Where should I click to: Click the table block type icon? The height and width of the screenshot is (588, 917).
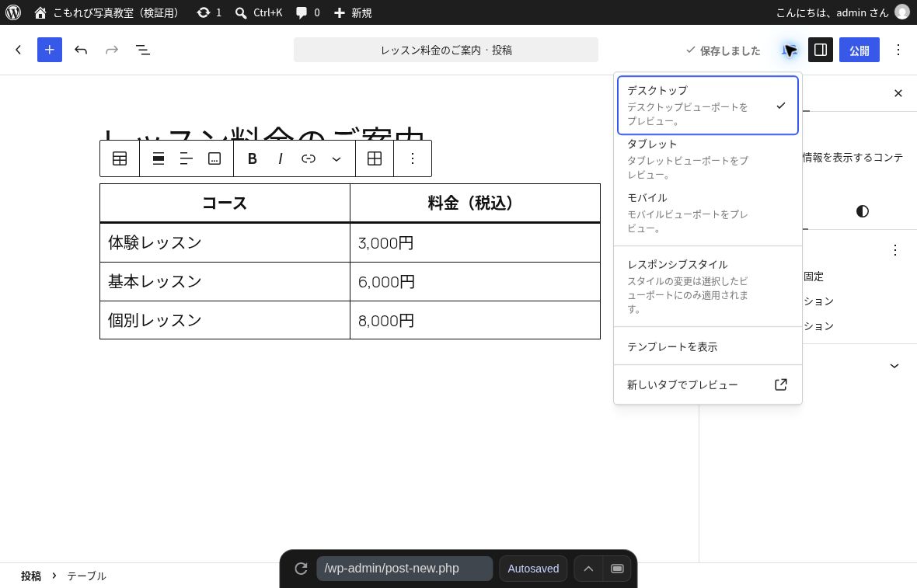coord(120,158)
